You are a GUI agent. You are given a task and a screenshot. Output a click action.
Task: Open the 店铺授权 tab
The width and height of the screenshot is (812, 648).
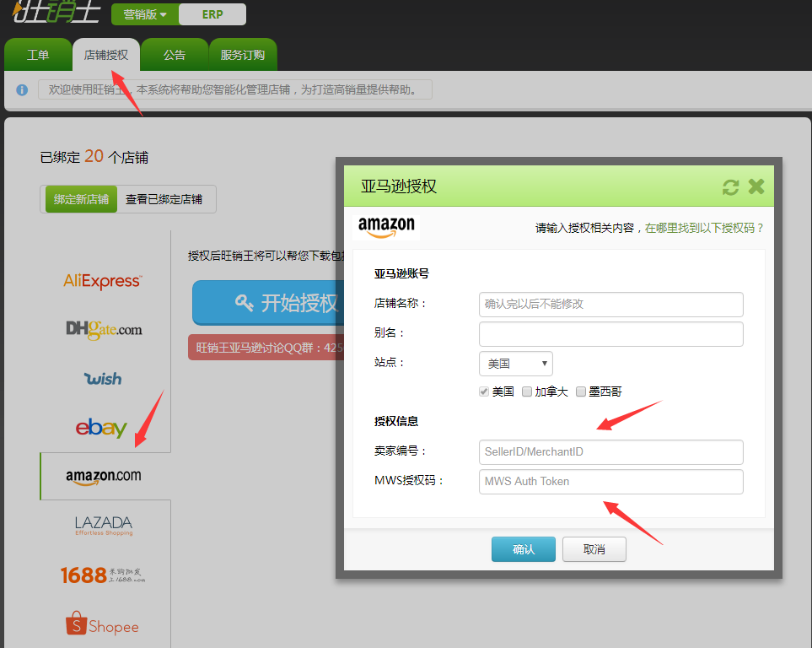(106, 55)
